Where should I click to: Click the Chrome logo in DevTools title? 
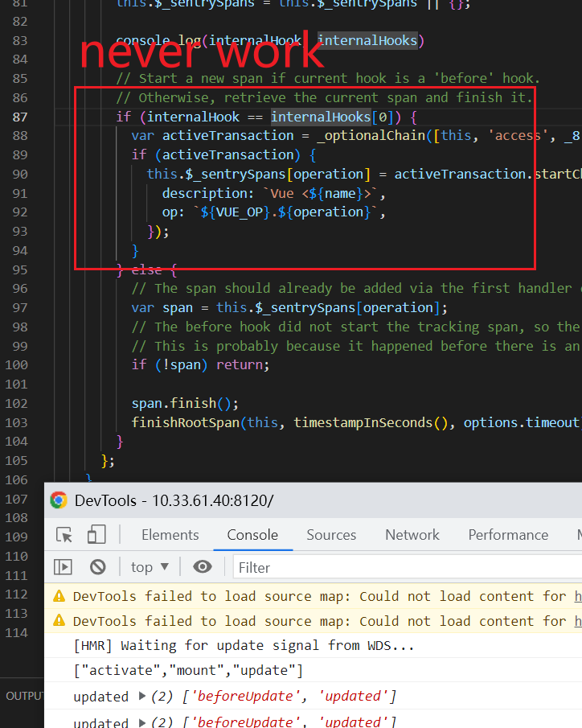pos(59,500)
